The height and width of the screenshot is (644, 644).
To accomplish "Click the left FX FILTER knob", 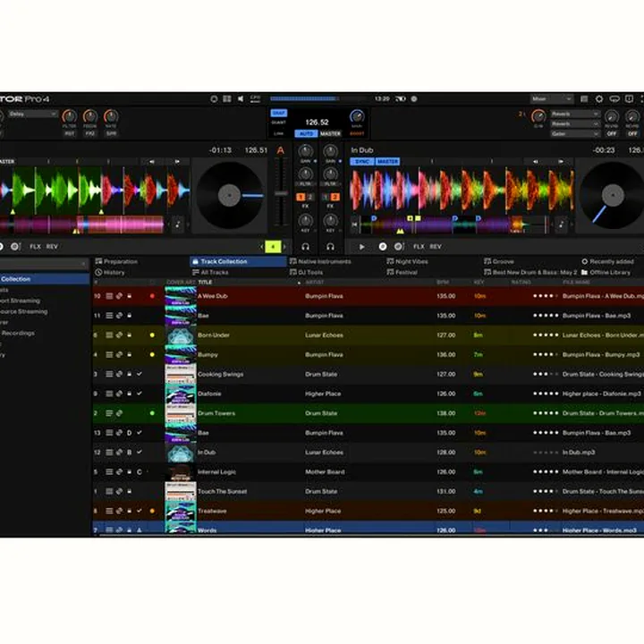I will coord(70,116).
